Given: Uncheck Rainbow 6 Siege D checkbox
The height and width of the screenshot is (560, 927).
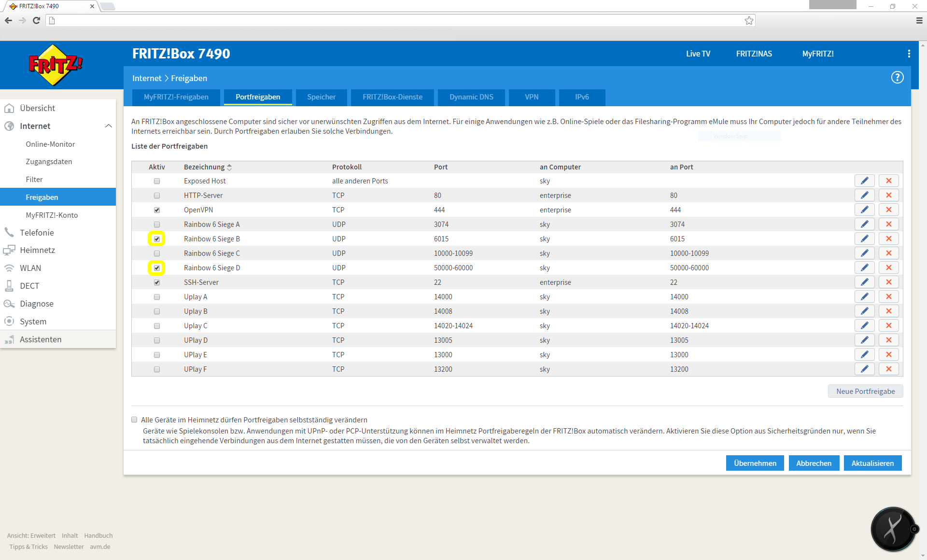Looking at the screenshot, I should [157, 268].
